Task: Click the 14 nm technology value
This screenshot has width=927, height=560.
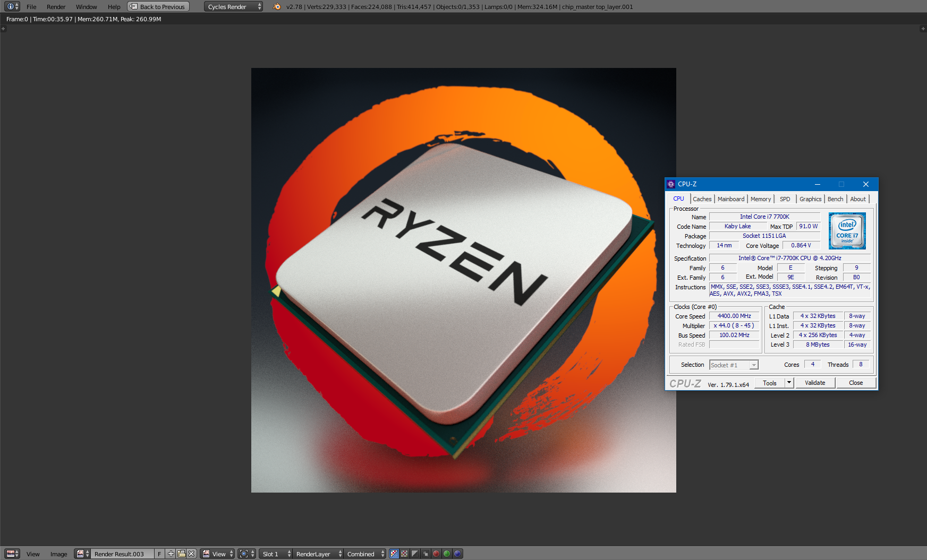Action: point(724,245)
